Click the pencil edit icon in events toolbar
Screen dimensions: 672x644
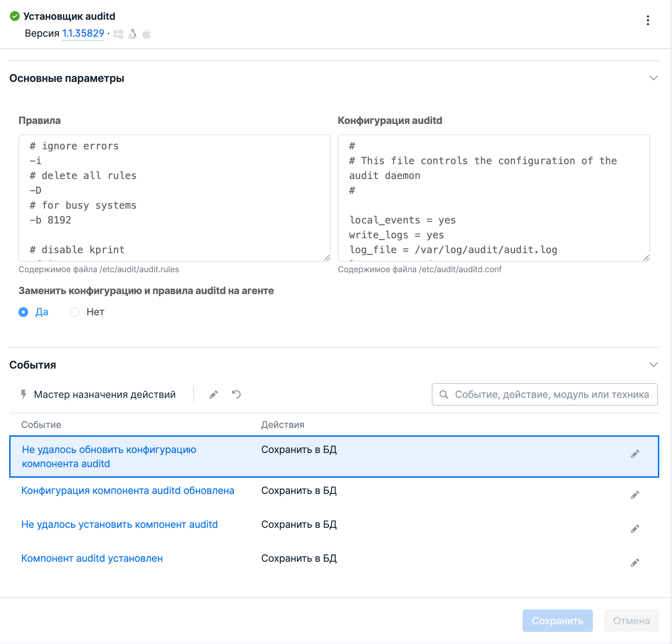pyautogui.click(x=213, y=394)
